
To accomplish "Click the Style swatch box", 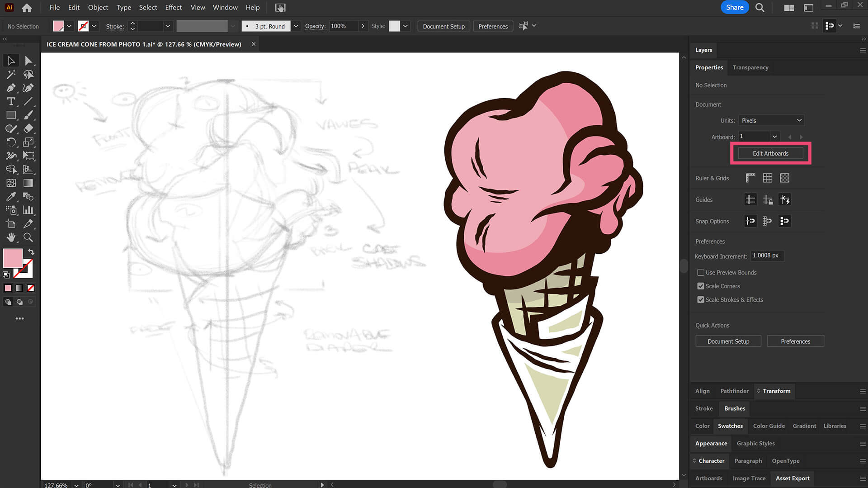I will (394, 26).
